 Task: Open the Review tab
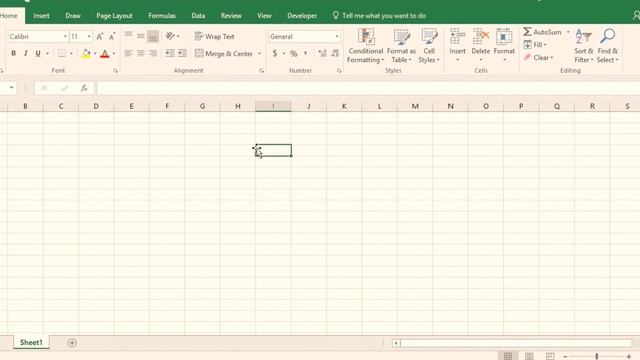[231, 16]
